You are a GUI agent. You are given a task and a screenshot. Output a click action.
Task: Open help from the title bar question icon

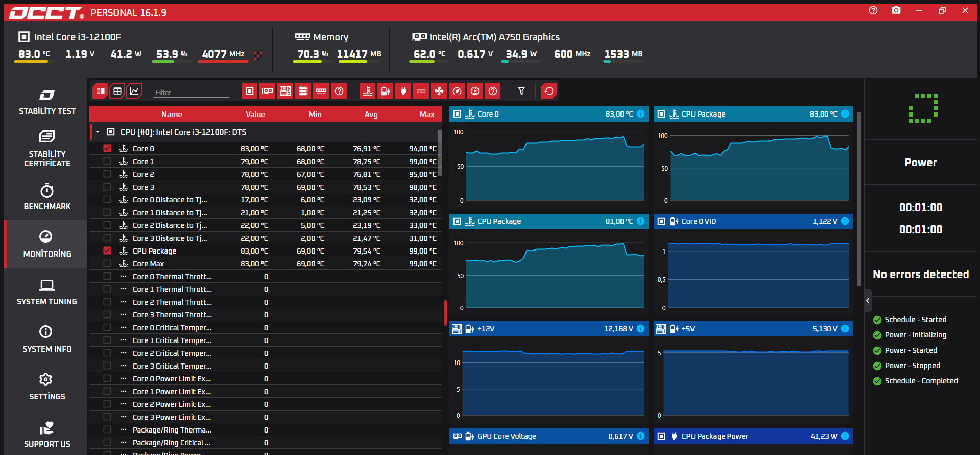point(873,10)
